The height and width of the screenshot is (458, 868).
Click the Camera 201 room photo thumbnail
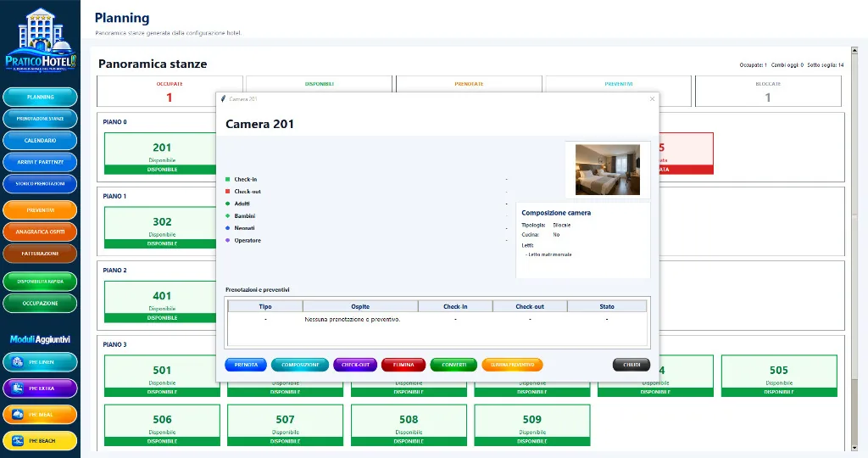pos(608,170)
